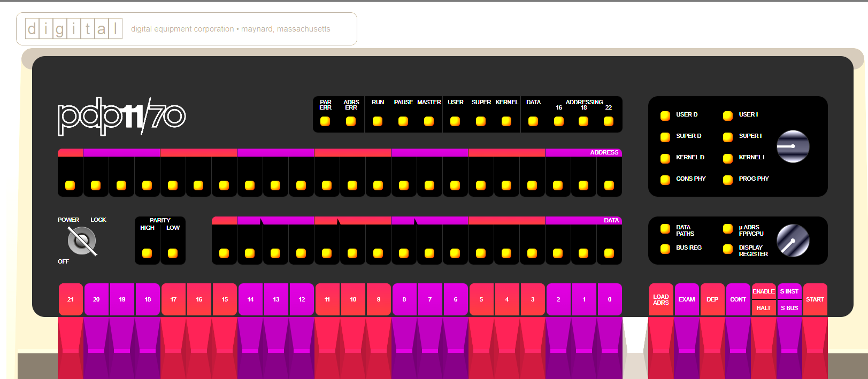Click the ADDRESSING 18 lamp

(x=583, y=121)
